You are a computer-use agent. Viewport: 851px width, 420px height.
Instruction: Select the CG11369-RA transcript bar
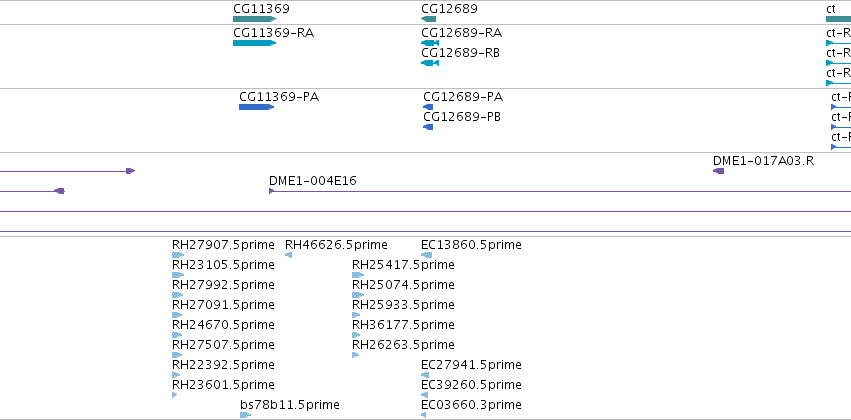255,43
